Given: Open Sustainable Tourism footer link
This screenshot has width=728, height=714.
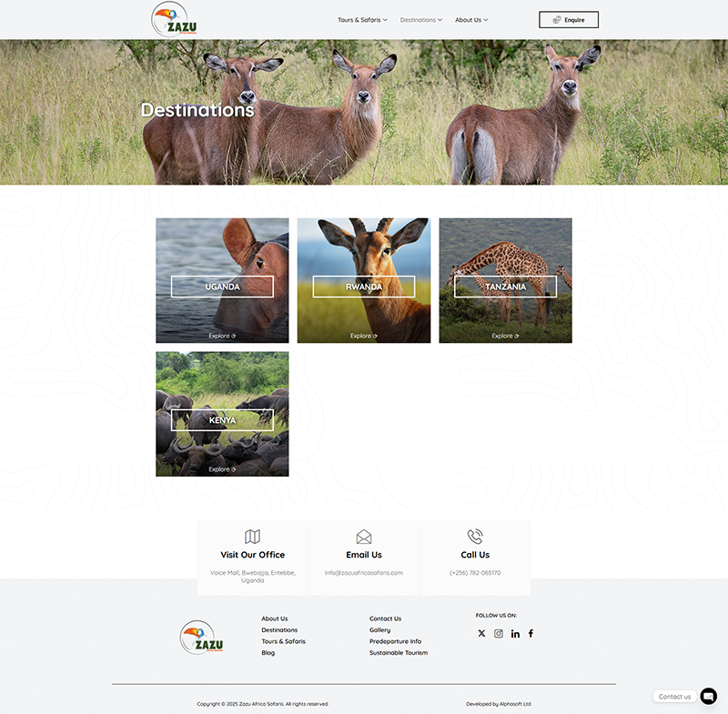Looking at the screenshot, I should tap(398, 653).
